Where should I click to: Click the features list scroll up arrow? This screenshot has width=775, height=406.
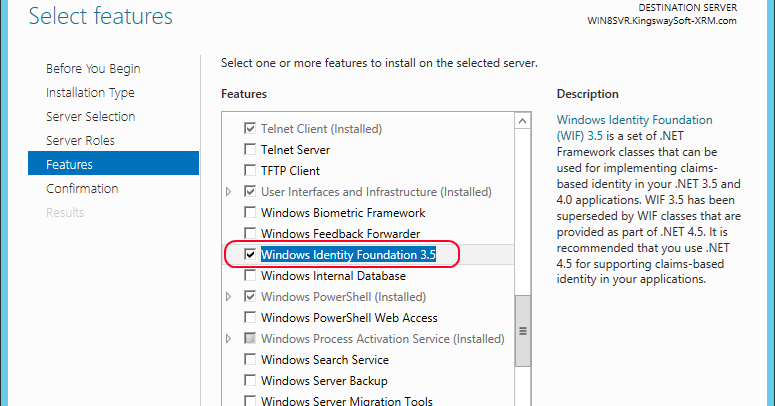[522, 122]
